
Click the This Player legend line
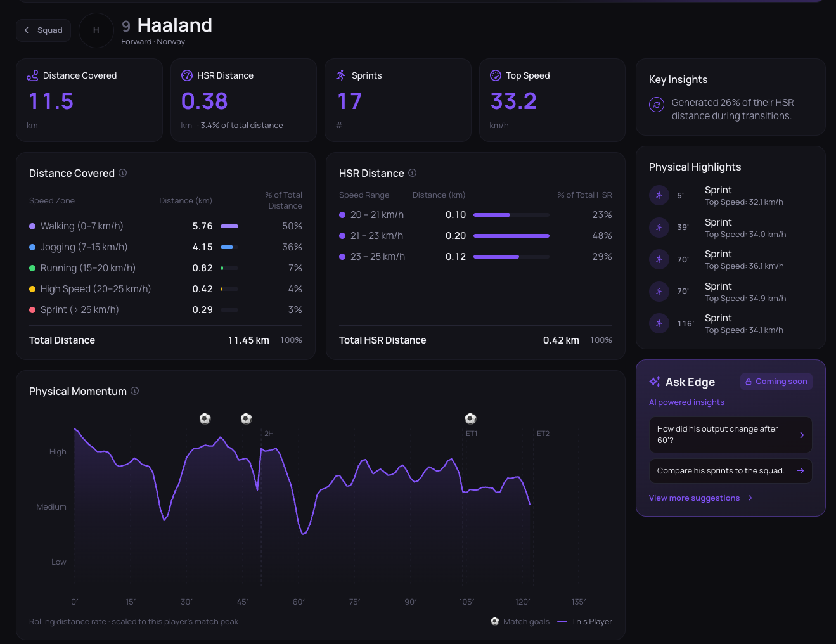point(562,621)
